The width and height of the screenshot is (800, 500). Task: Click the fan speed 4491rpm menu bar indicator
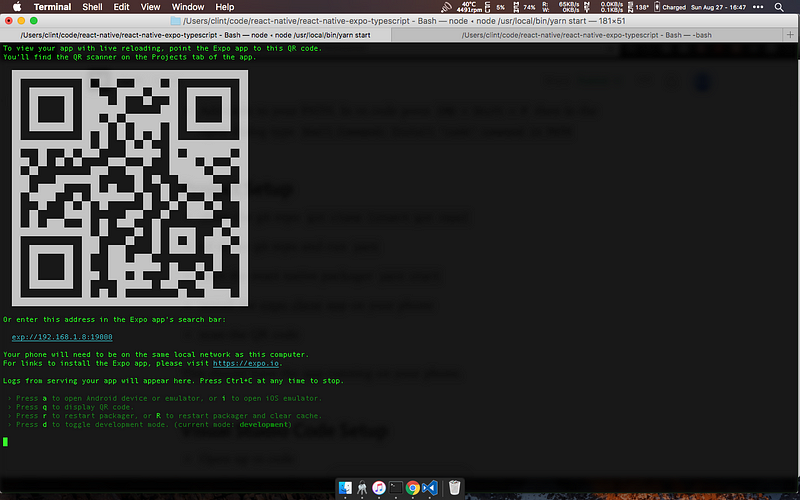tap(468, 7)
